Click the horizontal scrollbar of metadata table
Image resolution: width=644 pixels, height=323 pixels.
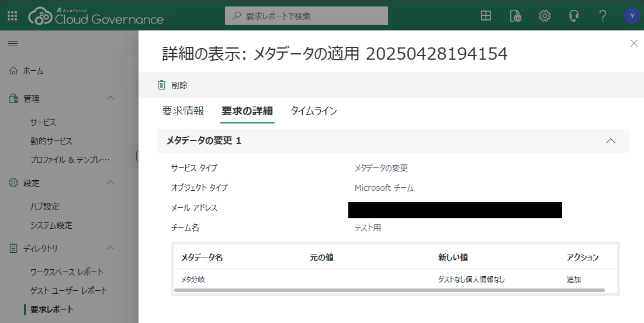(389, 290)
